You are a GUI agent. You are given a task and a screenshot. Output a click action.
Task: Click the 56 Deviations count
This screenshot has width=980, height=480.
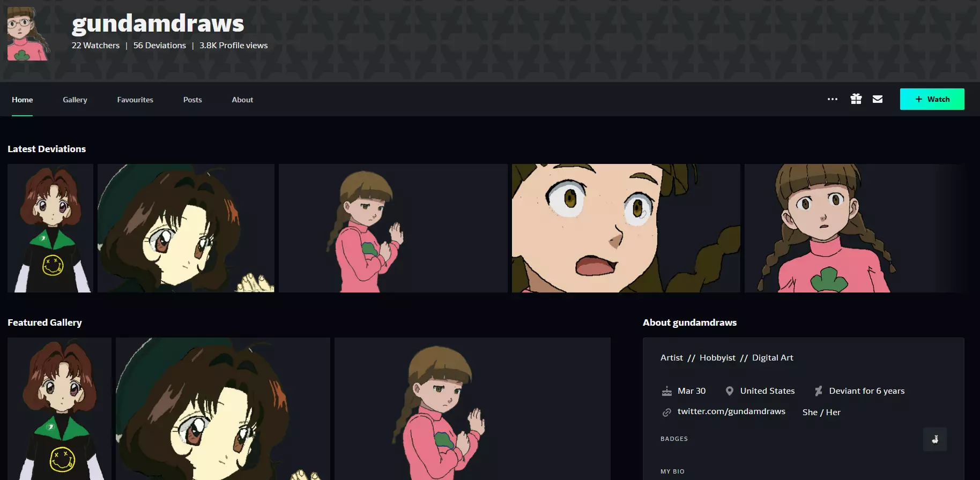click(160, 46)
